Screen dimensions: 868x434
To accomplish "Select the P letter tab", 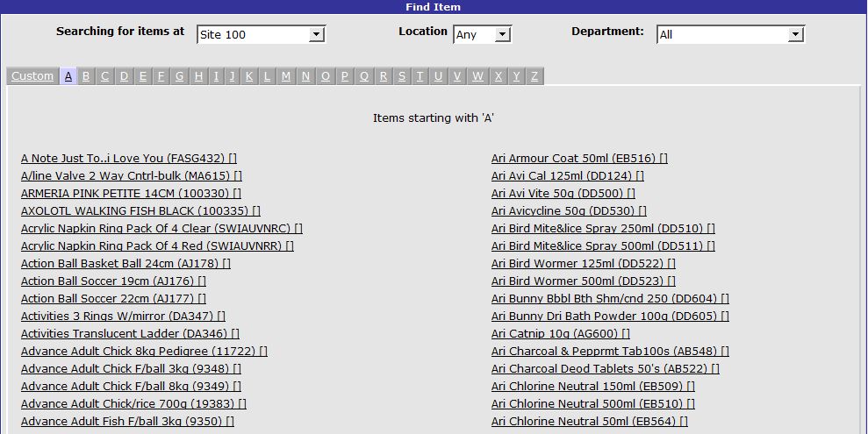I will tap(344, 76).
